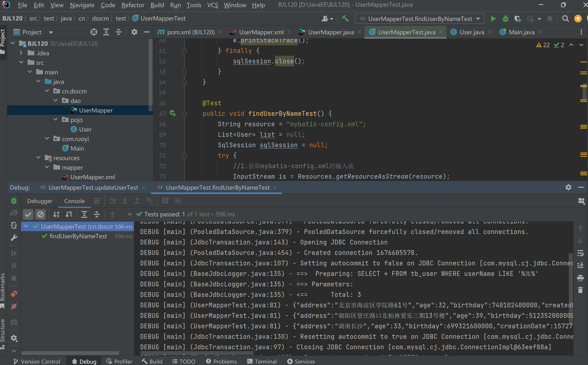This screenshot has width=588, height=365.
Task: Open Version Control tool window
Action: coord(36,361)
